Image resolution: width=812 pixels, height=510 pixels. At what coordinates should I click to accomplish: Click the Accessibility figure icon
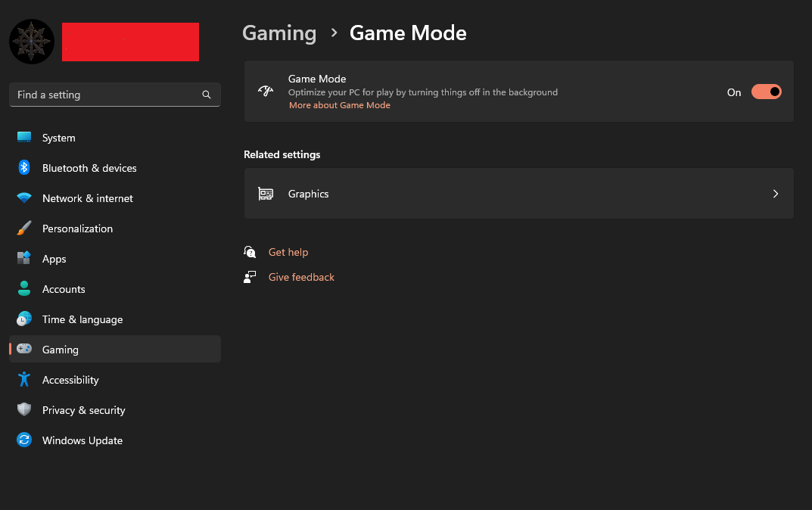pos(23,379)
